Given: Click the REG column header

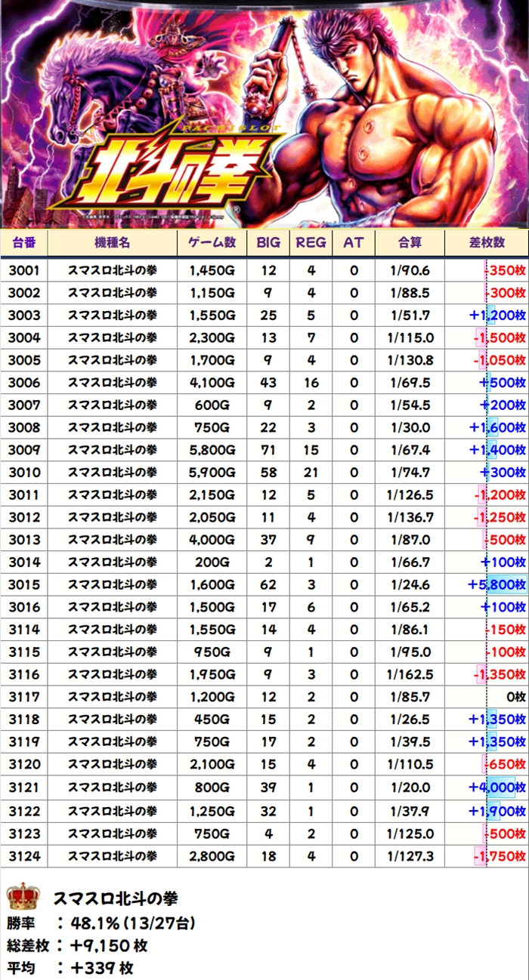Looking at the screenshot, I should pyautogui.click(x=311, y=242).
